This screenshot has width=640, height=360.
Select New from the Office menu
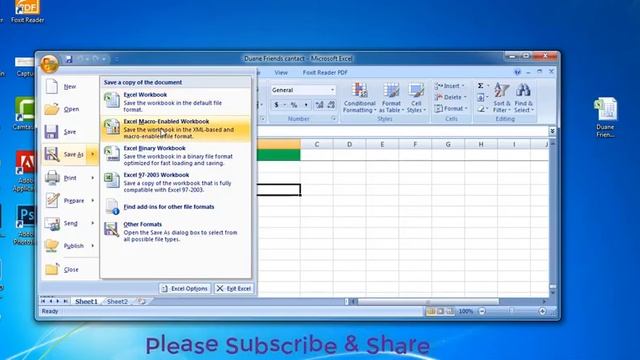70,87
